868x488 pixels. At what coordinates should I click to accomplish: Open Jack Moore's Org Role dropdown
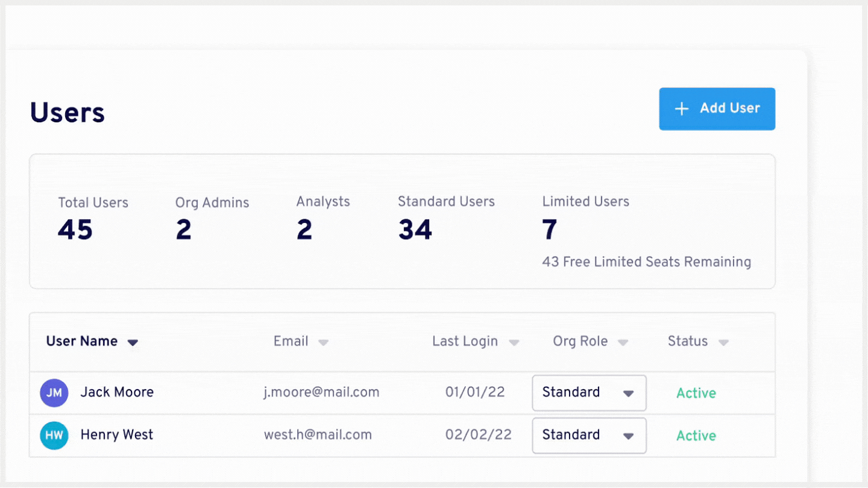pos(589,393)
